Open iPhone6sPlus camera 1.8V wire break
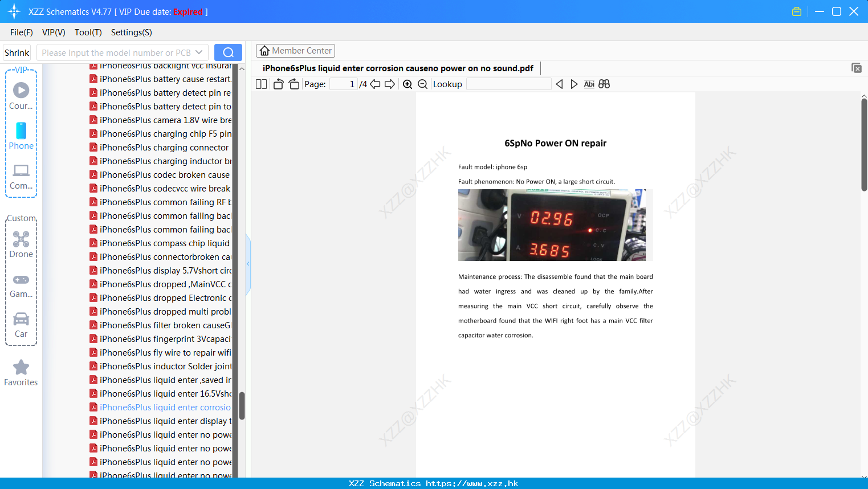The height and width of the screenshot is (489, 868). pyautogui.click(x=160, y=120)
